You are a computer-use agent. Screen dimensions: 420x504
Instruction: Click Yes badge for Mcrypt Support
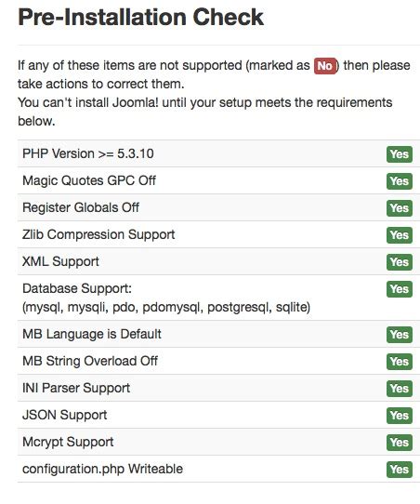[400, 443]
